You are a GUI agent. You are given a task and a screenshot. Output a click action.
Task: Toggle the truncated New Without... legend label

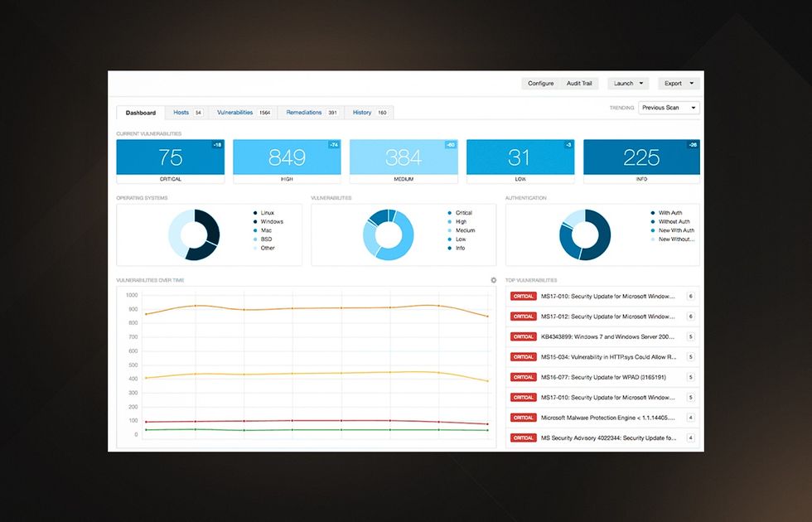point(676,239)
